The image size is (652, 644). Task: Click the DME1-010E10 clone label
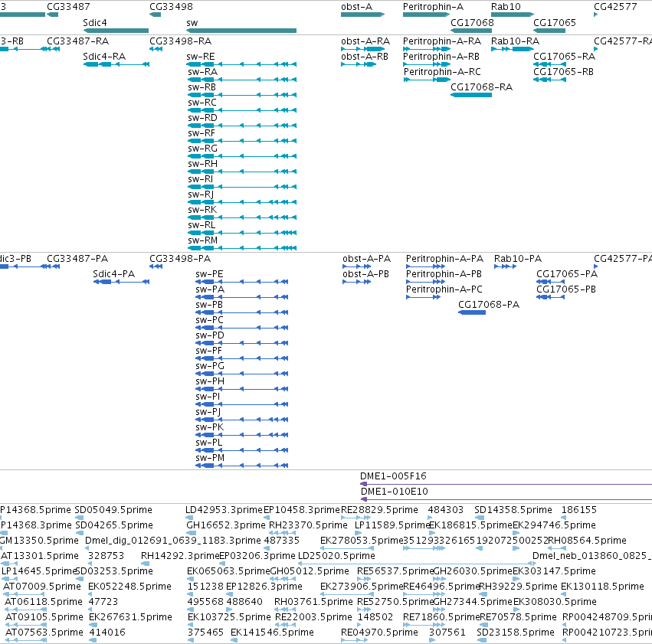(395, 492)
